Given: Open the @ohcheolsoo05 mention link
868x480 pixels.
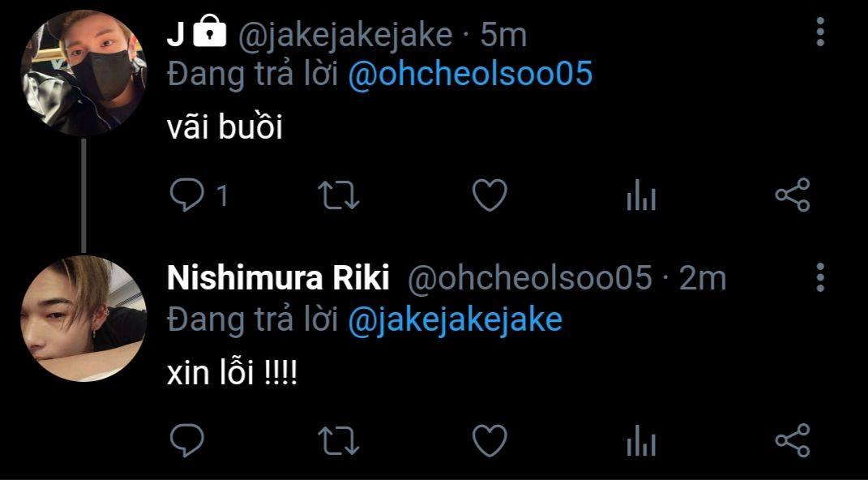Looking at the screenshot, I should [471, 74].
